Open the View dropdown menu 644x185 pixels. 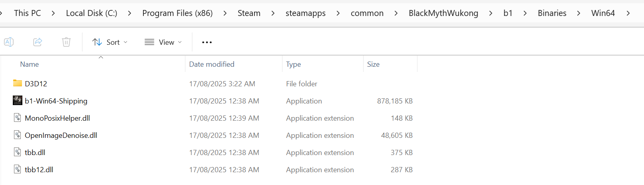pyautogui.click(x=163, y=42)
